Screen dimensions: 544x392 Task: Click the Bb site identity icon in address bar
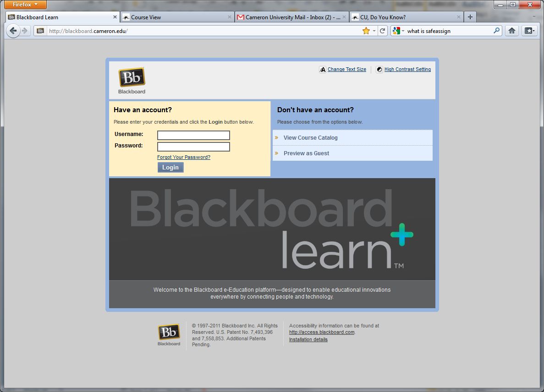pos(40,31)
